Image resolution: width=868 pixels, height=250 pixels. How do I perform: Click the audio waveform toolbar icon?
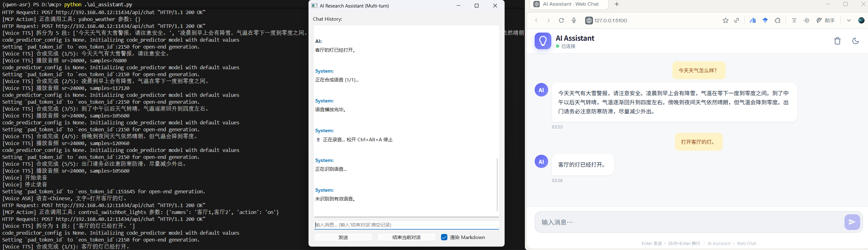pos(807,21)
